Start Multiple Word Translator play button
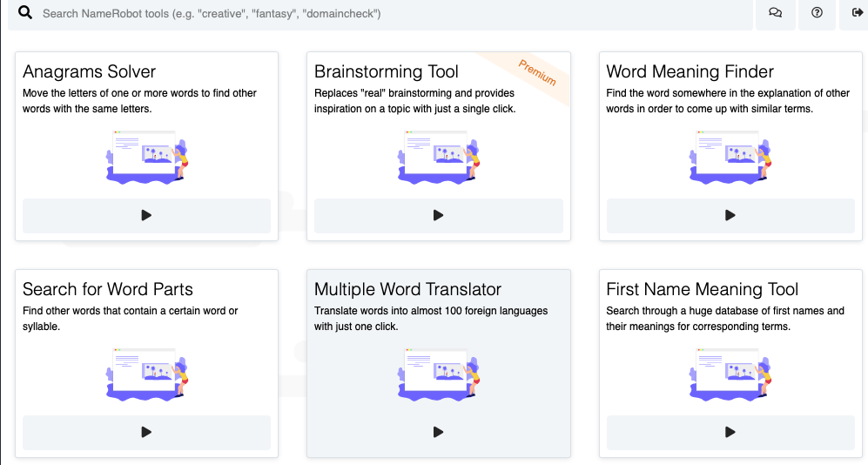The height and width of the screenshot is (465, 868). pos(438,432)
